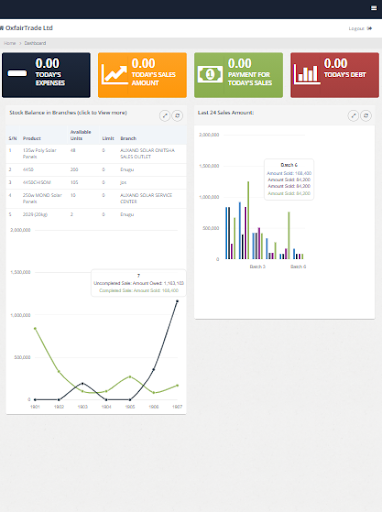Click the Today's Sales Amount trend icon
The image size is (382, 512).
114,74
